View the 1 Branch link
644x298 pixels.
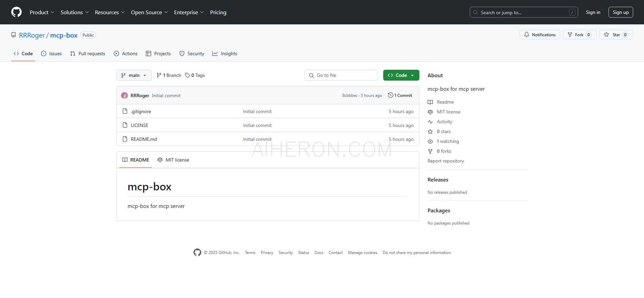tap(169, 75)
